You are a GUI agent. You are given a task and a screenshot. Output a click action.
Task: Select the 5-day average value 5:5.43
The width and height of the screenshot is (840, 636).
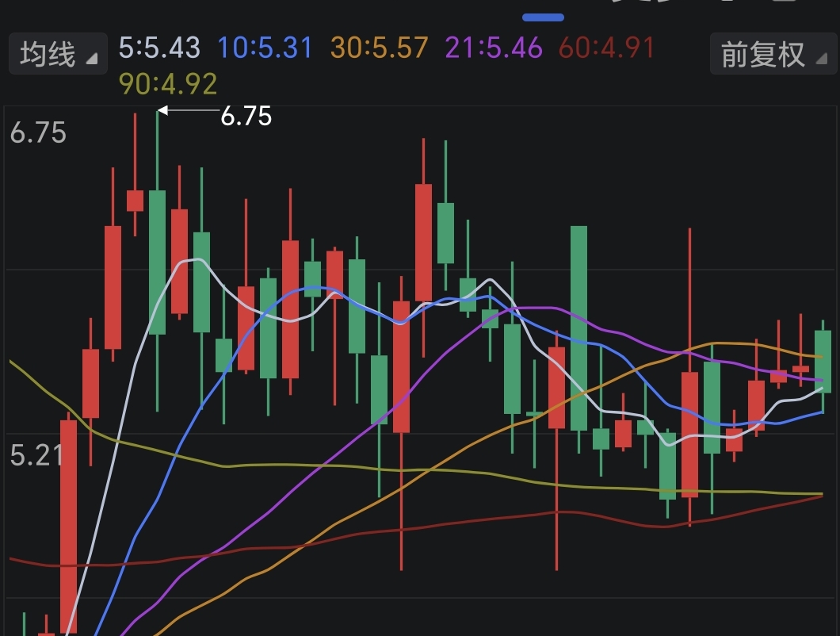click(159, 48)
